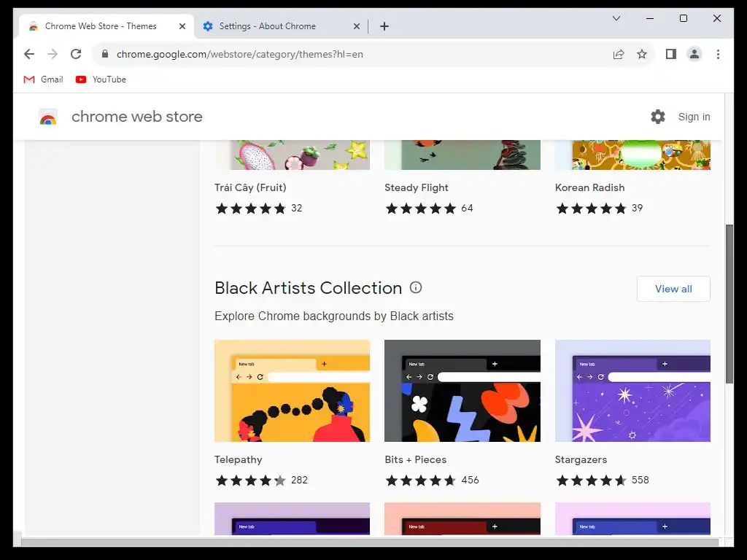This screenshot has height=560, width=747.
Task: Switch to Settings - About Chrome tab
Action: [x=280, y=26]
